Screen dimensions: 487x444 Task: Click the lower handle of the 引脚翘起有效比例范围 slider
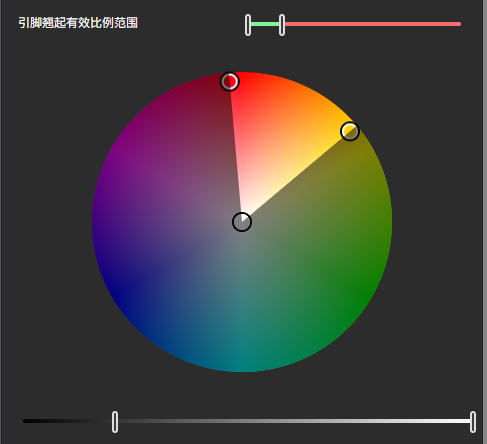click(248, 25)
